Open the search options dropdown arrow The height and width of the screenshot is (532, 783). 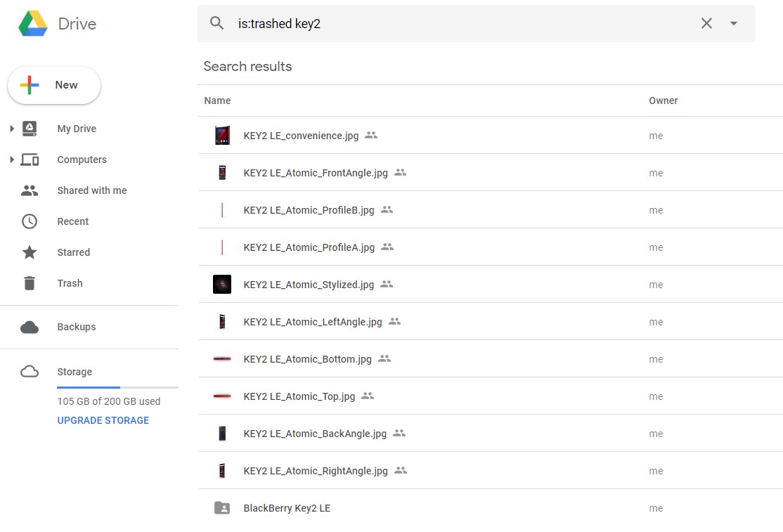tap(734, 23)
